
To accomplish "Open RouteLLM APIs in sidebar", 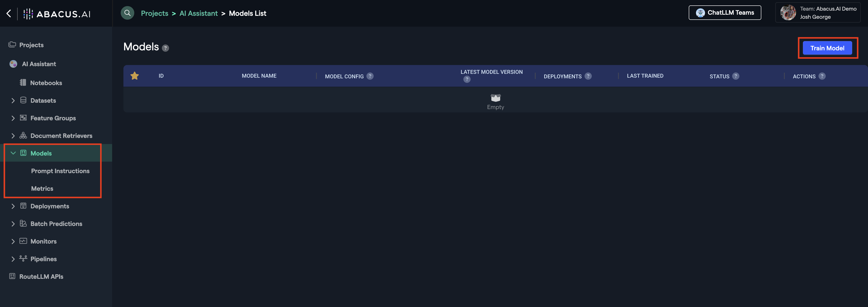I will pos(41,276).
